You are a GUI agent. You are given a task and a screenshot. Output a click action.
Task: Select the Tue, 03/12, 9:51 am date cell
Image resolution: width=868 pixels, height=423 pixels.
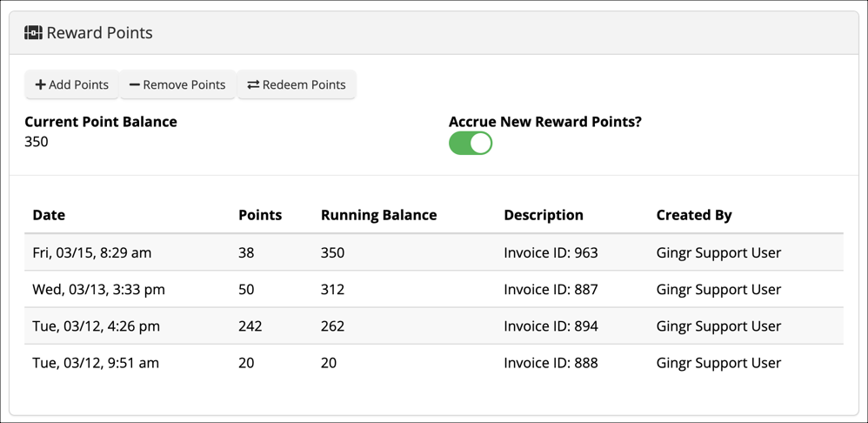coord(96,363)
